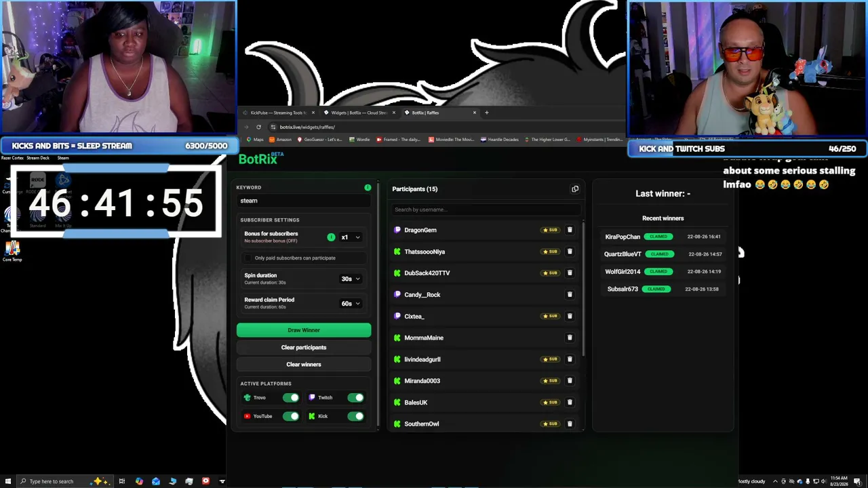The width and height of the screenshot is (868, 488).
Task: Turn off the YouTube platform switch
Action: tap(291, 416)
